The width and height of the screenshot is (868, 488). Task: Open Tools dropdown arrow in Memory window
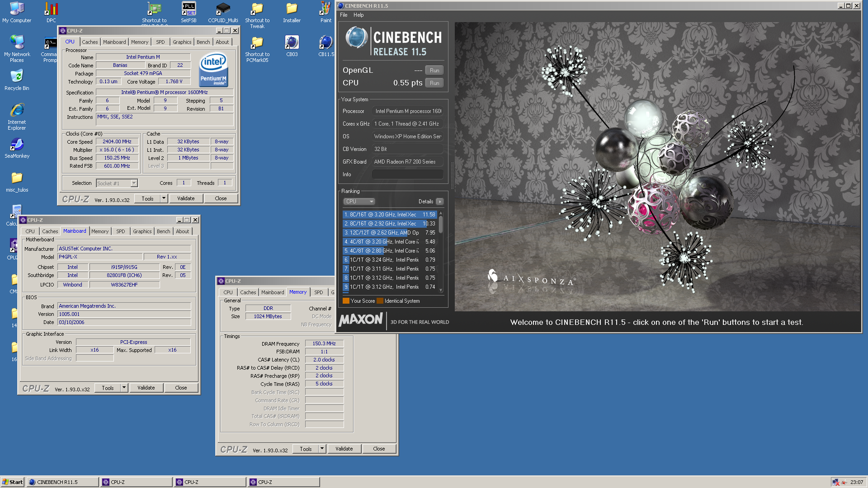(x=322, y=449)
